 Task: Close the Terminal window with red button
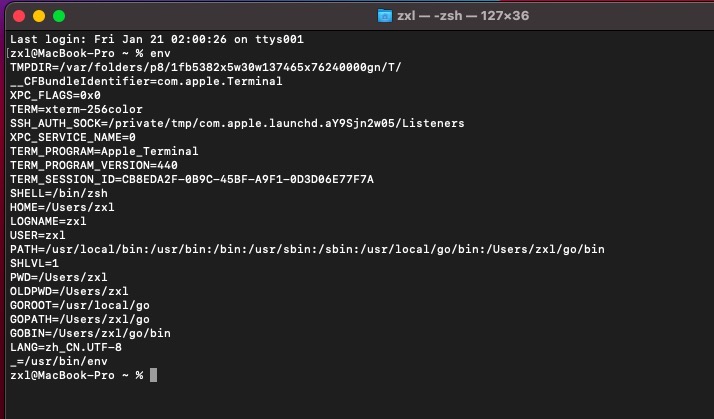point(19,16)
